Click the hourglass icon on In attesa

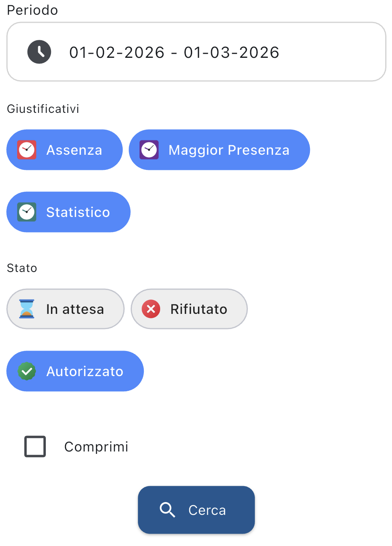pos(27,309)
